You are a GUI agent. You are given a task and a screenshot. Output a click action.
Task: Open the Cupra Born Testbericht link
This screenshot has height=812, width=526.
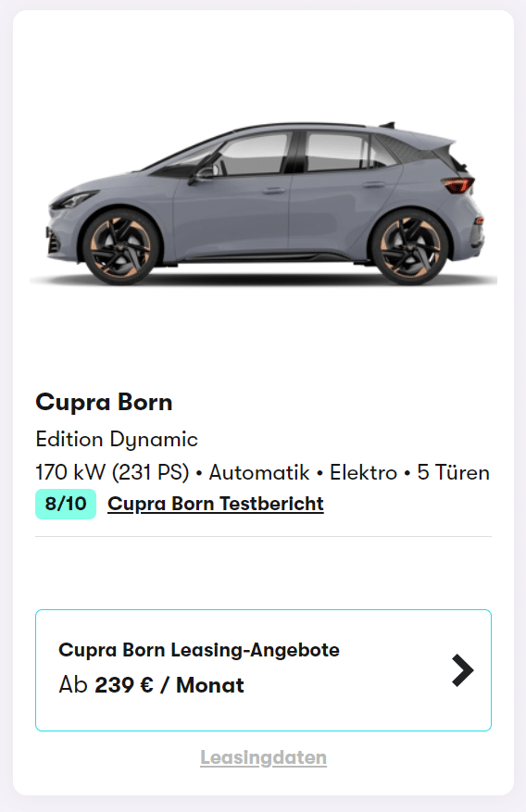[x=216, y=504]
